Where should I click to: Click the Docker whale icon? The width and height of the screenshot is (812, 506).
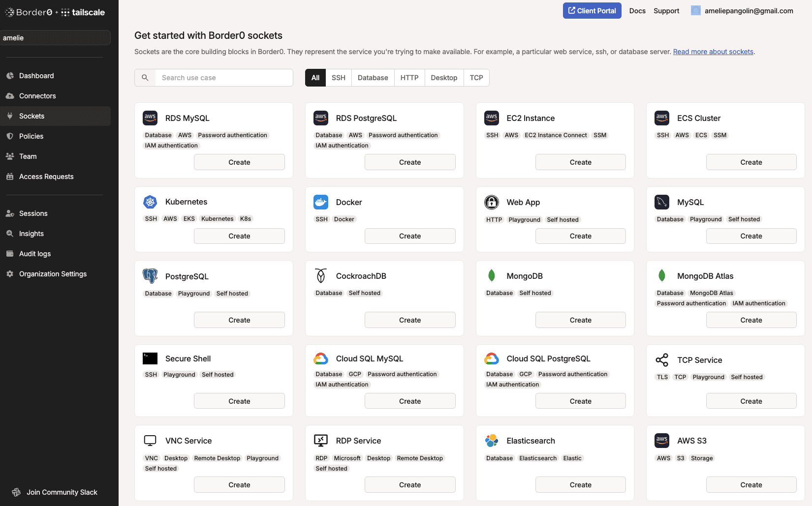[321, 202]
